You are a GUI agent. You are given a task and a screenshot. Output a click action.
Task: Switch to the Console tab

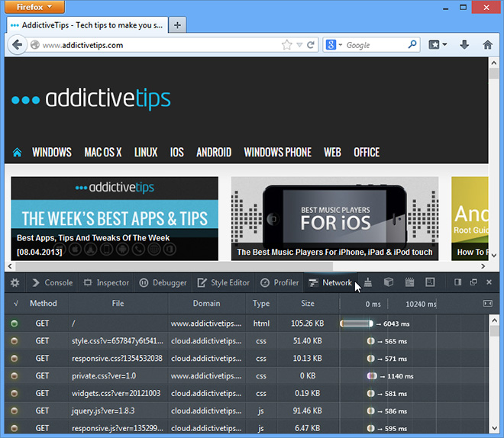pyautogui.click(x=53, y=282)
